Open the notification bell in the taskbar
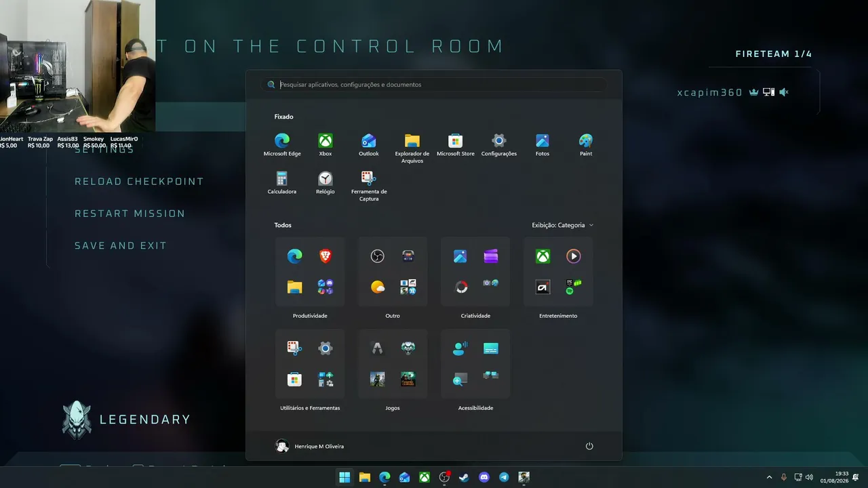Image resolution: width=868 pixels, height=488 pixels. (856, 477)
